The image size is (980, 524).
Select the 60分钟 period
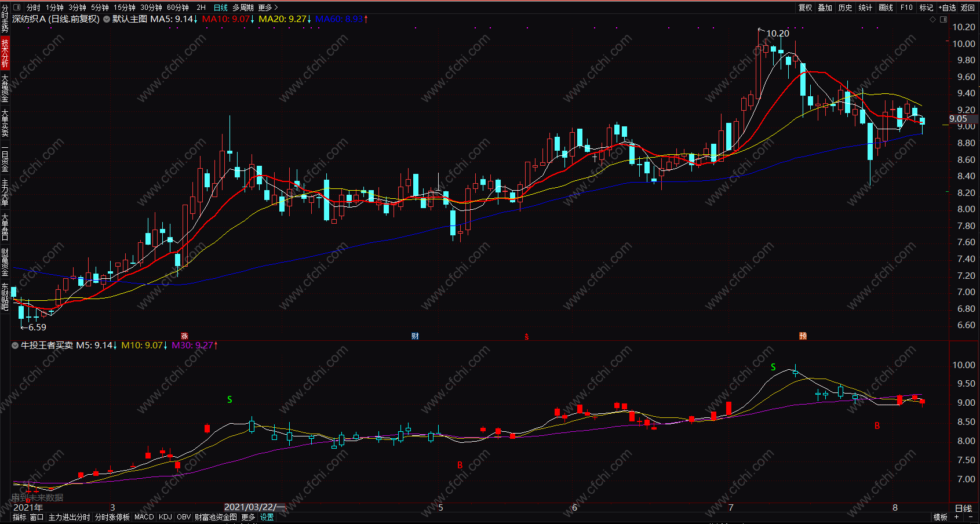point(178,8)
